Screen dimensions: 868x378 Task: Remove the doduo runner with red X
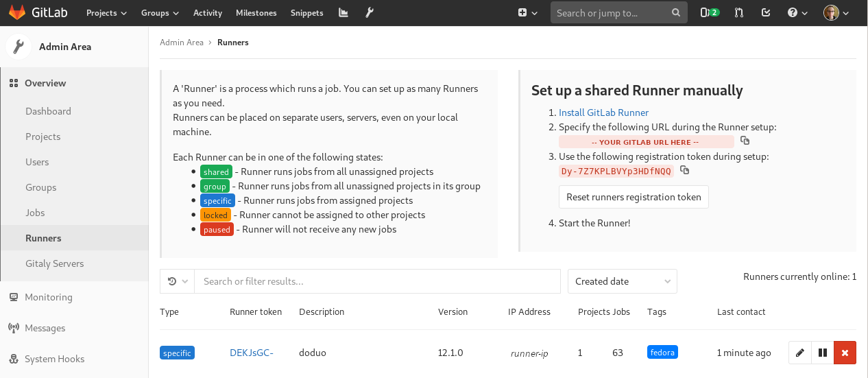tap(845, 353)
